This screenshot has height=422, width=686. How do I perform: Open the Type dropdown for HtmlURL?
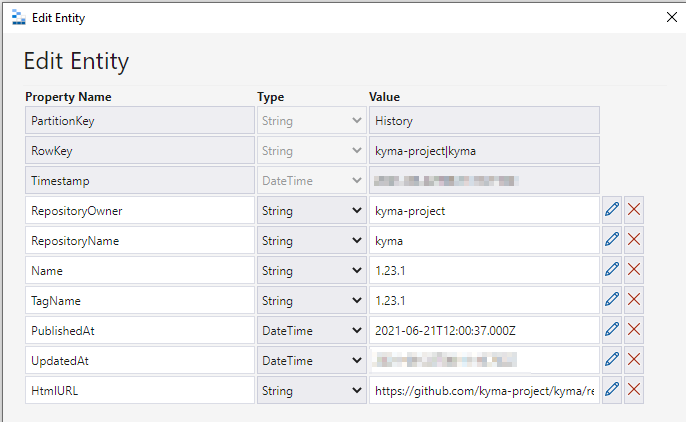coord(311,391)
